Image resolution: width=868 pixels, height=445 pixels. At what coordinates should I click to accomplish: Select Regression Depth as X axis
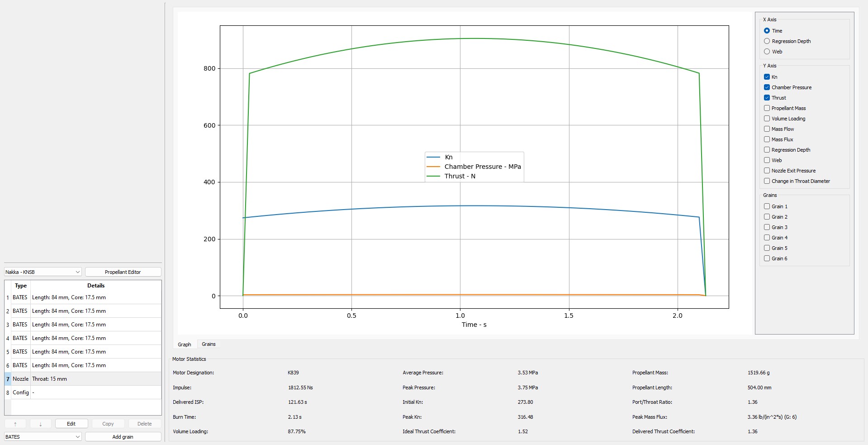coord(767,41)
